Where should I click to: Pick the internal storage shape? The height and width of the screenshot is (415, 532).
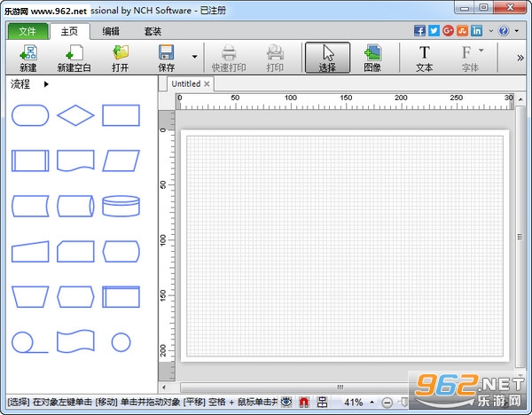pyautogui.click(x=121, y=297)
